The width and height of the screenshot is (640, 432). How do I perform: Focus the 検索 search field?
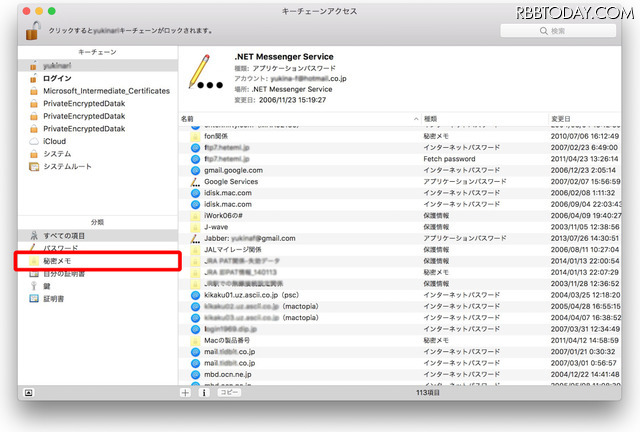click(558, 31)
